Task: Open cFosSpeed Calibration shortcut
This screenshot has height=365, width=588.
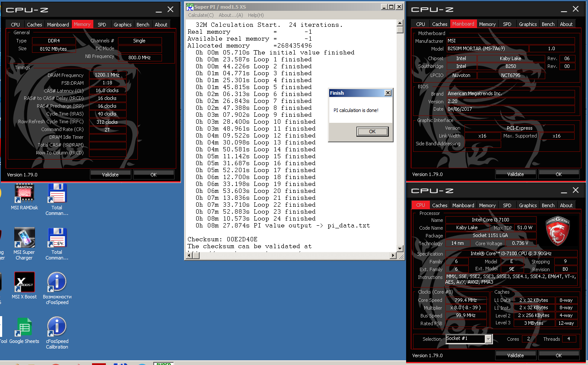Action: [57, 333]
